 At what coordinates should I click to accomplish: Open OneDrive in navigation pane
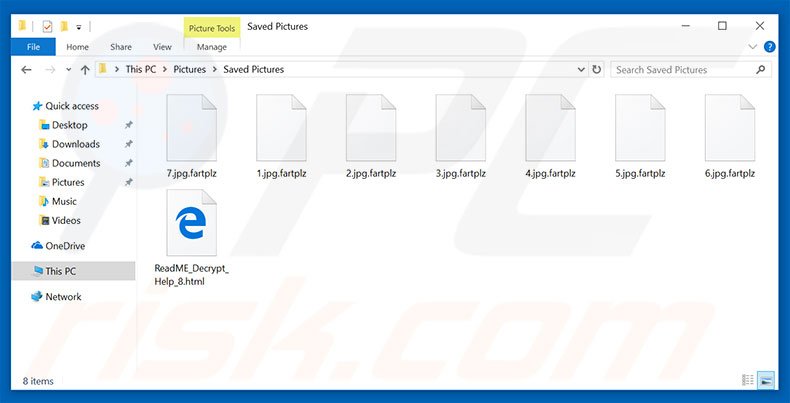point(65,246)
